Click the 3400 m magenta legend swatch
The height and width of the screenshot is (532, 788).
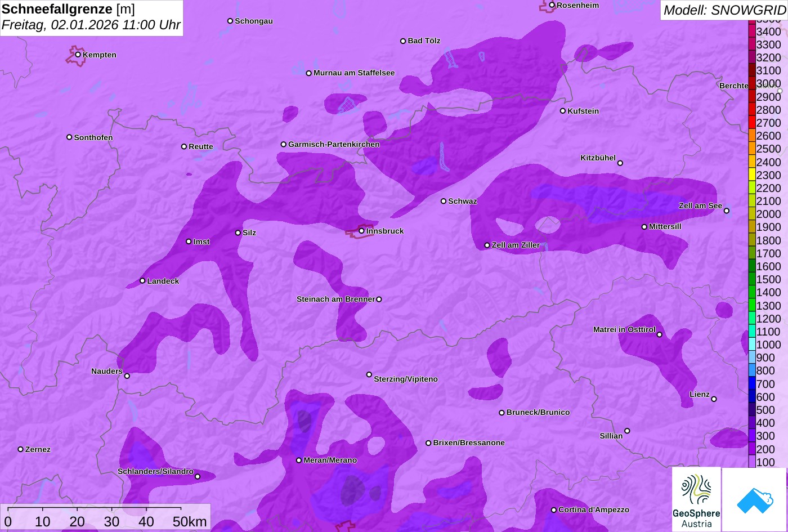(752, 32)
